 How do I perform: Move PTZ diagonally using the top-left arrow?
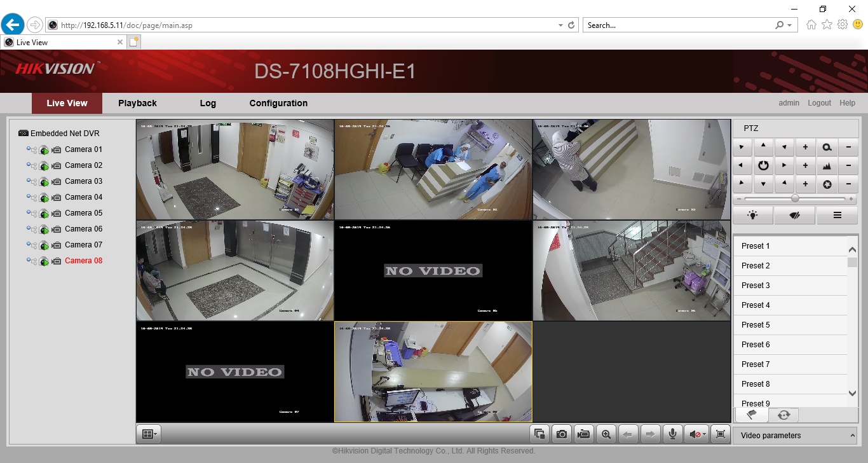[x=742, y=147]
